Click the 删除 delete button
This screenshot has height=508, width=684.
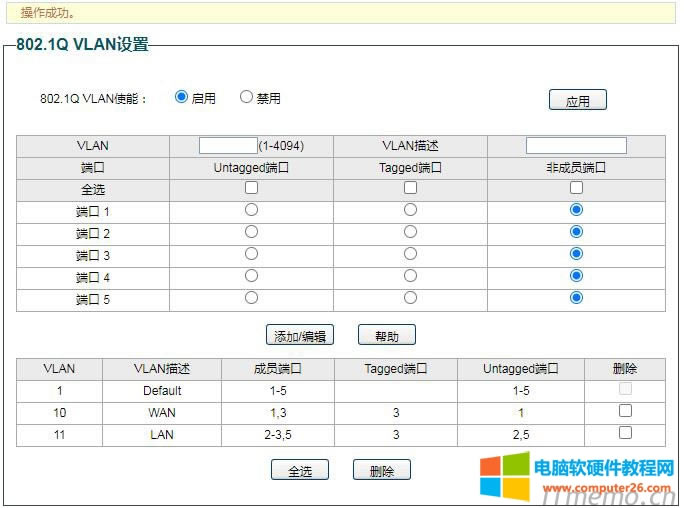pos(381,470)
